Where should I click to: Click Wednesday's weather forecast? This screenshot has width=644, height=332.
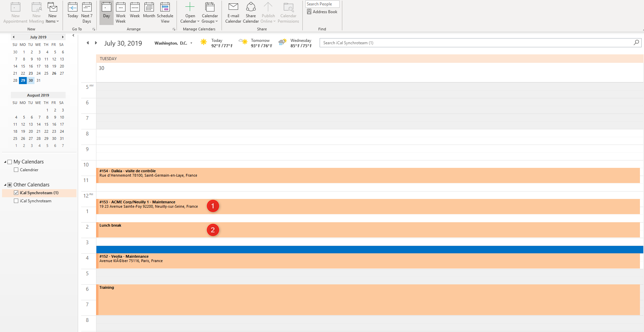point(295,43)
